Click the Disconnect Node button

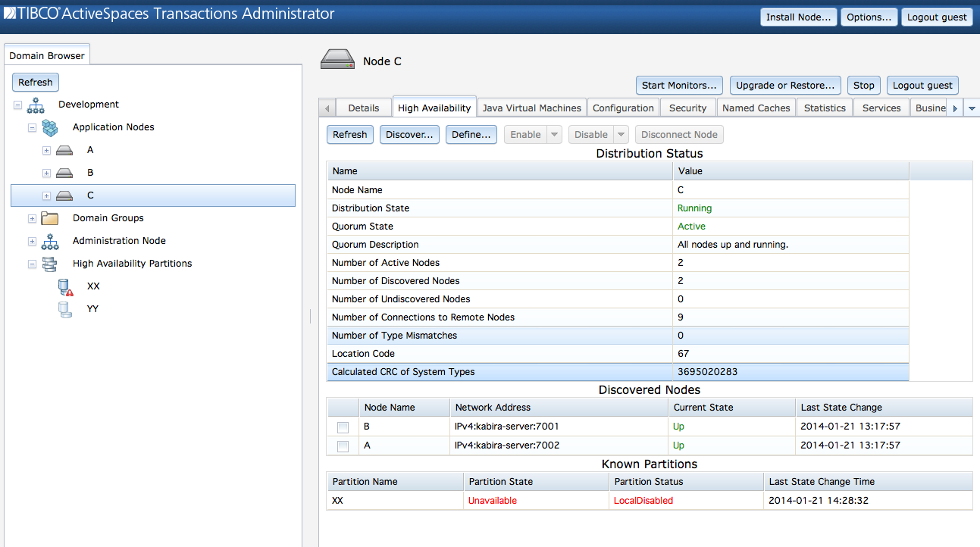pos(679,134)
